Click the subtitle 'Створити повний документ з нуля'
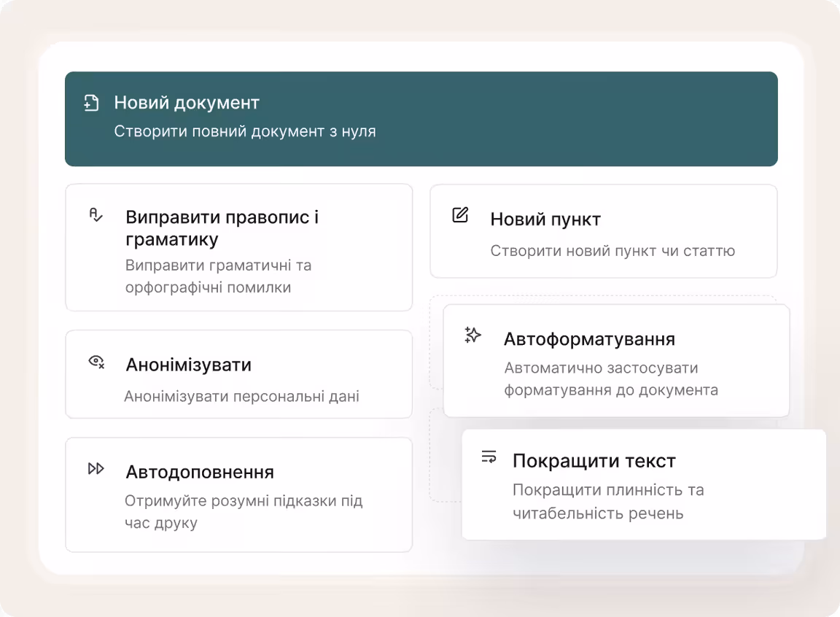Image resolution: width=840 pixels, height=617 pixels. 244,131
